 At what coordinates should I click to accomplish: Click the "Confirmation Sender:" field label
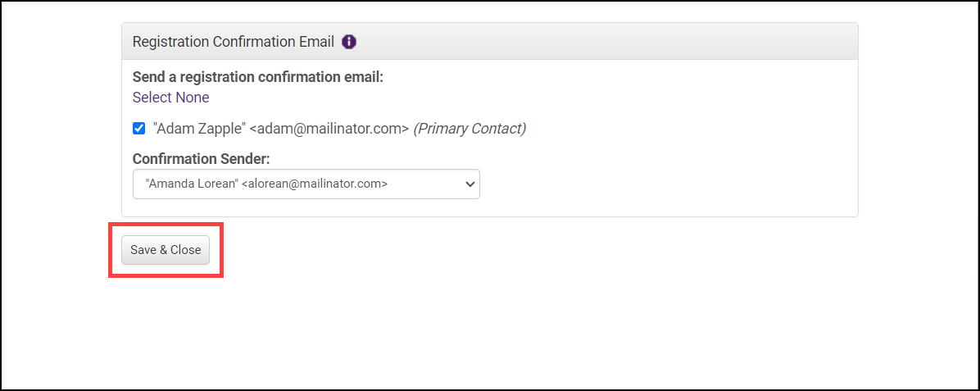click(201, 158)
